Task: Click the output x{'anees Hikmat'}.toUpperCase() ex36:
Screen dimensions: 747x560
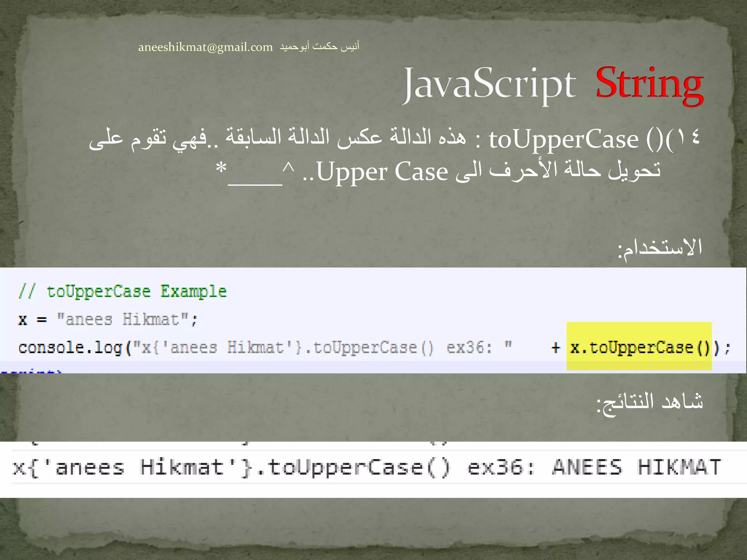Action: point(274,467)
